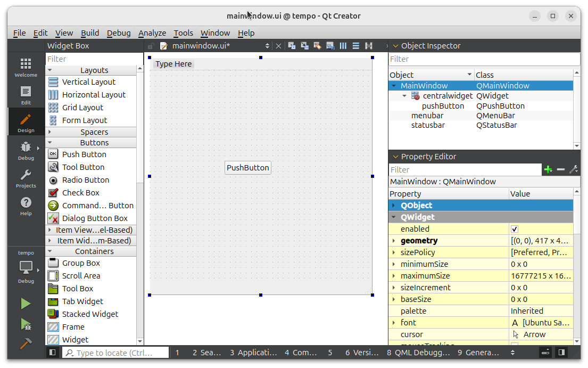Select Push Button widget in Widget Box

coord(84,154)
